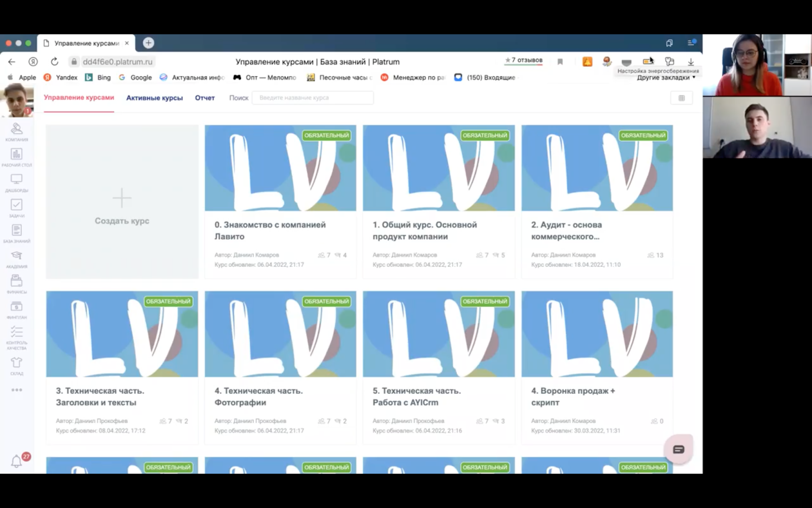This screenshot has height=508, width=812.
Task: Open a new browser tab with plus
Action: (148, 43)
